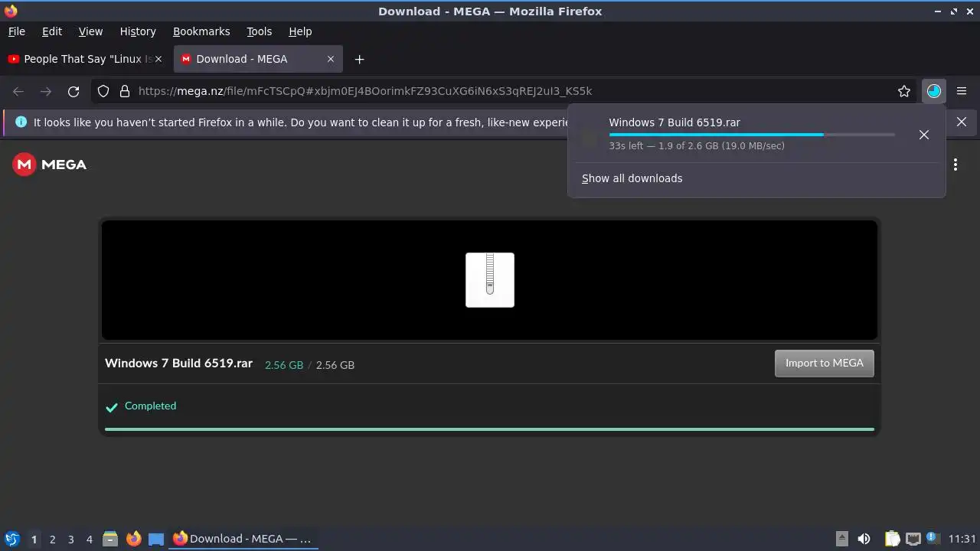Click the green MEGA completed progress bar
This screenshot has width=980, height=551.
pos(489,429)
